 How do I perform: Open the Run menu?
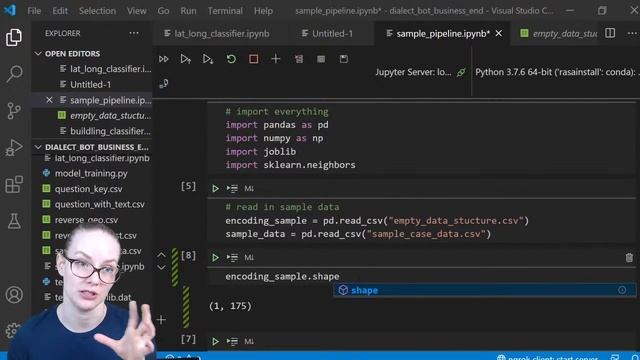[188, 11]
